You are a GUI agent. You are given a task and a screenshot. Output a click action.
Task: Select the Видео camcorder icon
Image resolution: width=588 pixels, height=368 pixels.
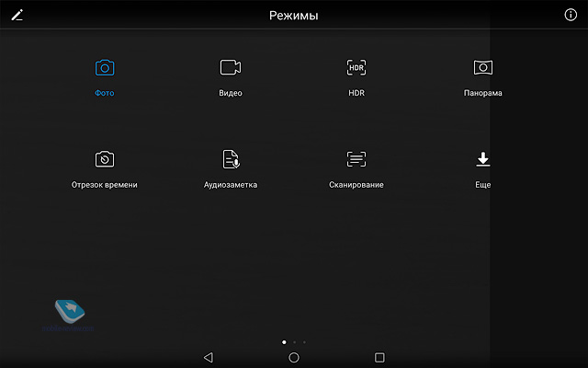tap(230, 67)
